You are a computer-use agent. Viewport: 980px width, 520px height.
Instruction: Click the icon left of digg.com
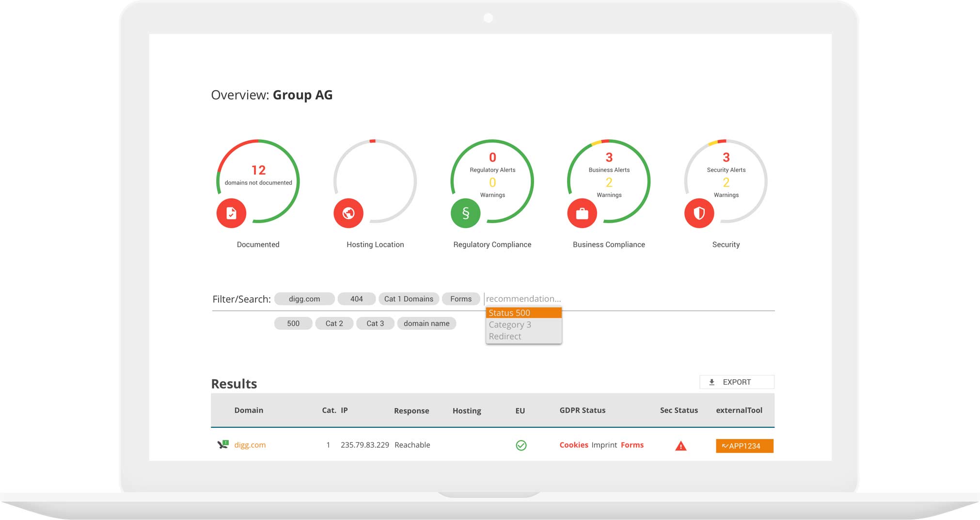[223, 444]
